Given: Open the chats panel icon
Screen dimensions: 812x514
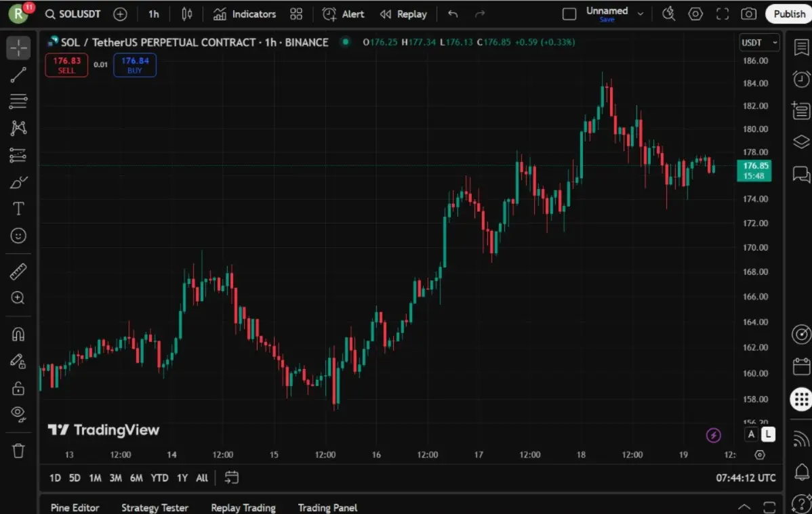Looking at the screenshot, I should [x=801, y=174].
